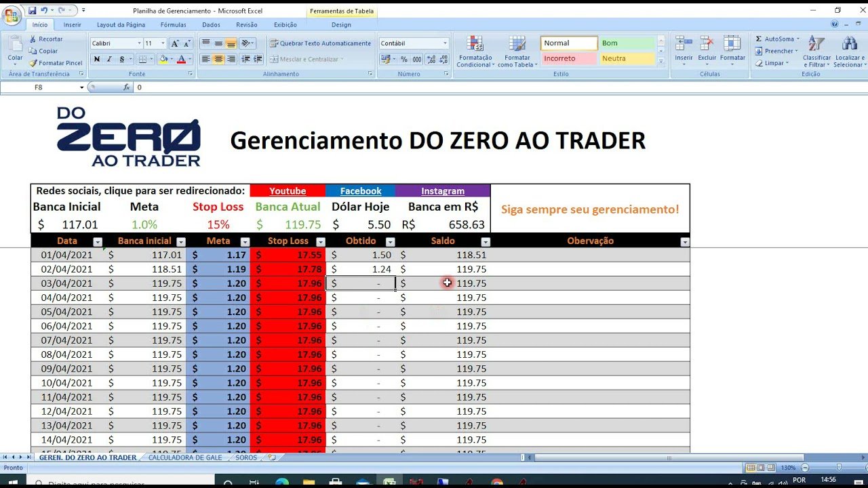
Task: Toggle bold (N) formatting
Action: (97, 60)
